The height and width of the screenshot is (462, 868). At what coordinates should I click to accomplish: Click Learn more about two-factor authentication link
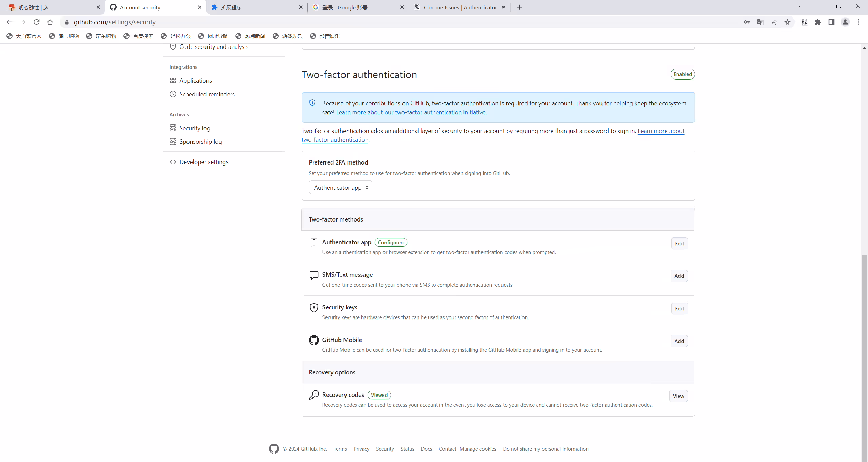click(x=661, y=131)
